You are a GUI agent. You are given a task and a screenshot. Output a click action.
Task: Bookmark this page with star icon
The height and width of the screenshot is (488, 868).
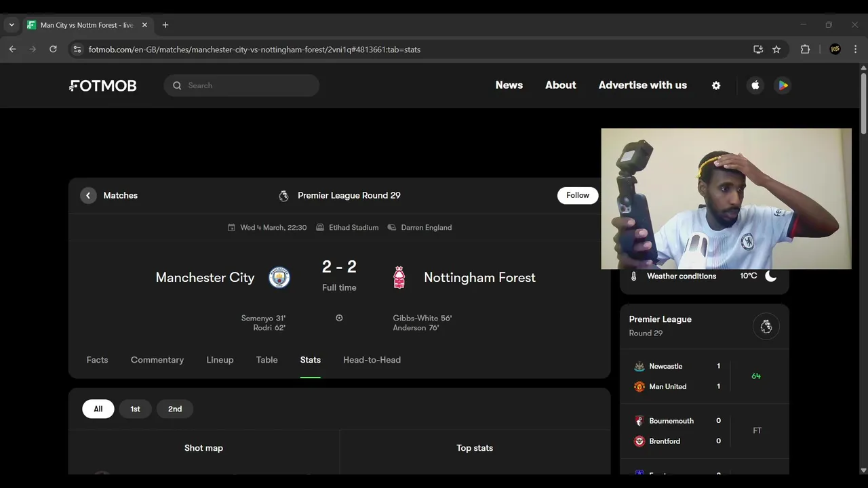[x=776, y=49]
